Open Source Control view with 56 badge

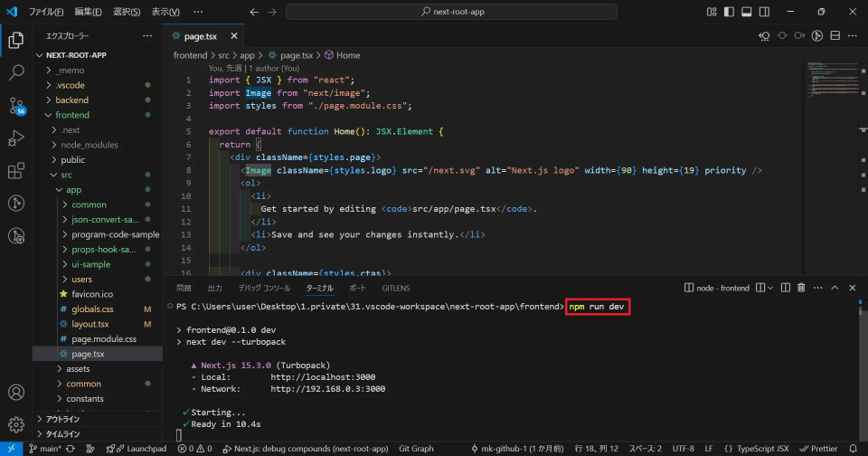[16, 105]
